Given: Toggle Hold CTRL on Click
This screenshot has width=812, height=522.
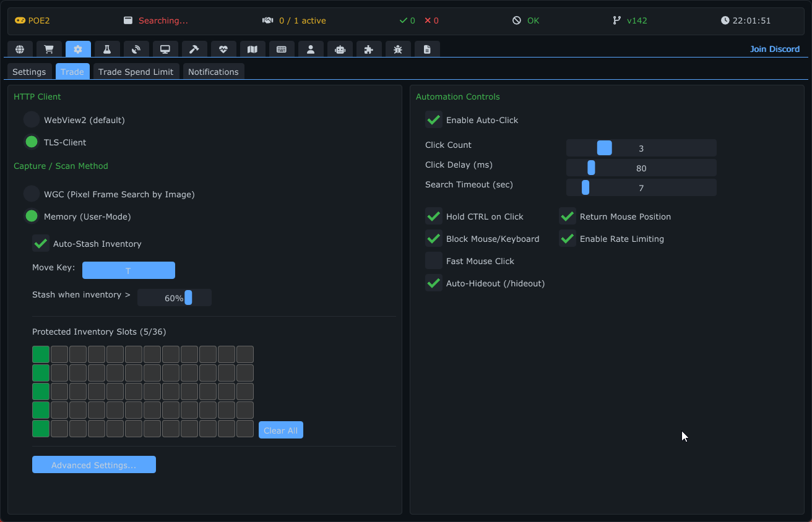Looking at the screenshot, I should pyautogui.click(x=434, y=216).
